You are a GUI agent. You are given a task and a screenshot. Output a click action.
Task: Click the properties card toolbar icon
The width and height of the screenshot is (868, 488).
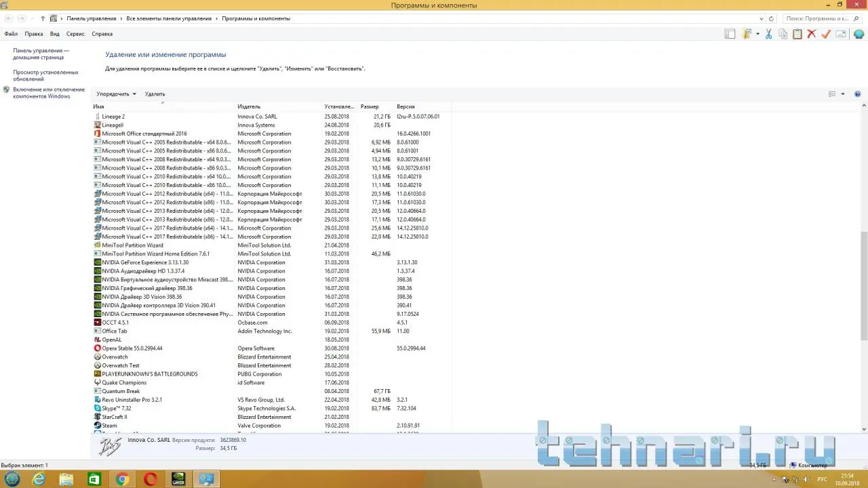pyautogui.click(x=841, y=34)
